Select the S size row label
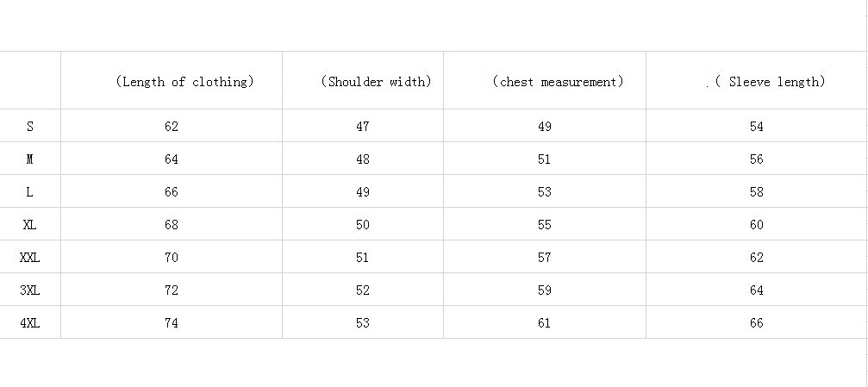The width and height of the screenshot is (868, 387). coord(30,127)
